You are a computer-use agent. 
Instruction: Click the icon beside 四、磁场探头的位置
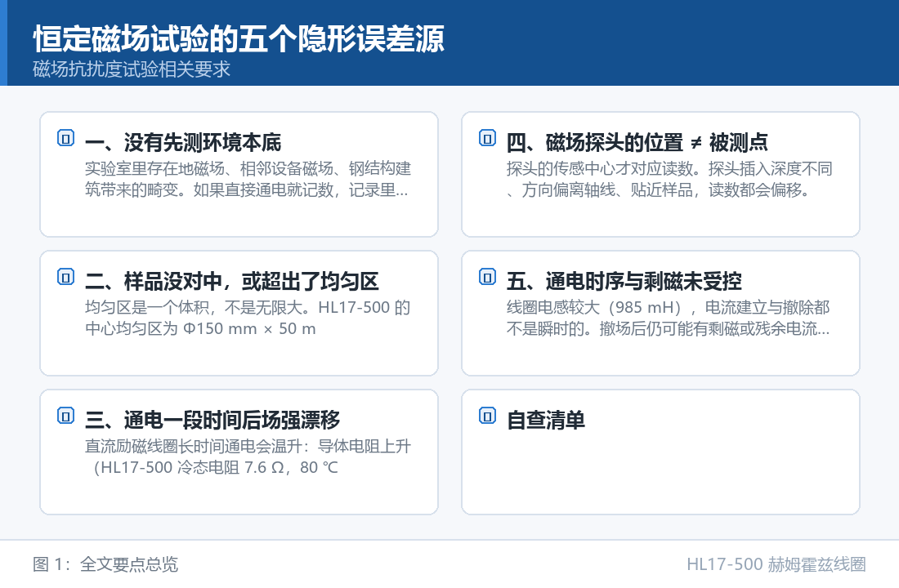487,138
